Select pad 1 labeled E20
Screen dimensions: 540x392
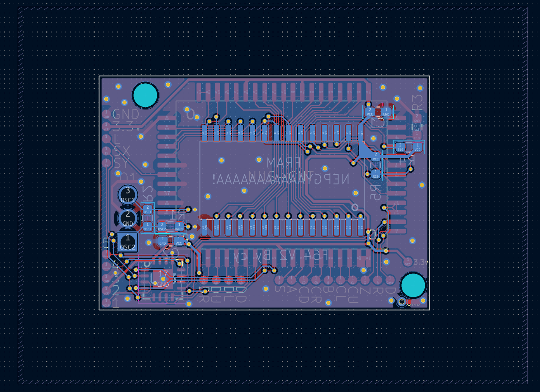click(x=376, y=174)
